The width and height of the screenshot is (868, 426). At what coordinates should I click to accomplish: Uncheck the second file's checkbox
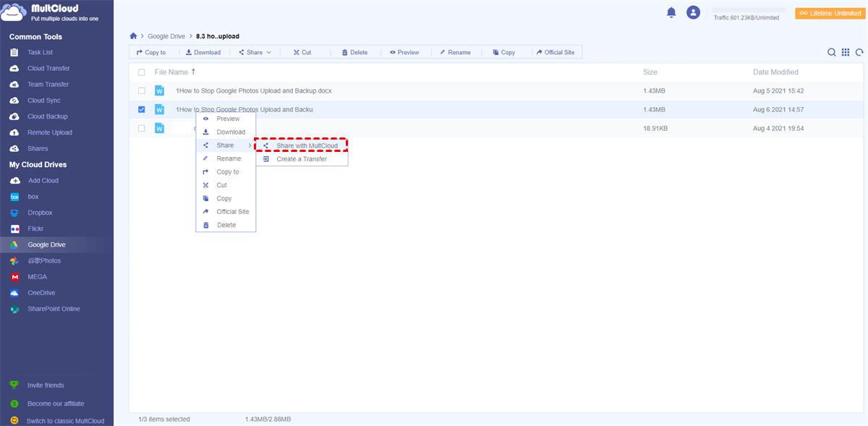[142, 110]
